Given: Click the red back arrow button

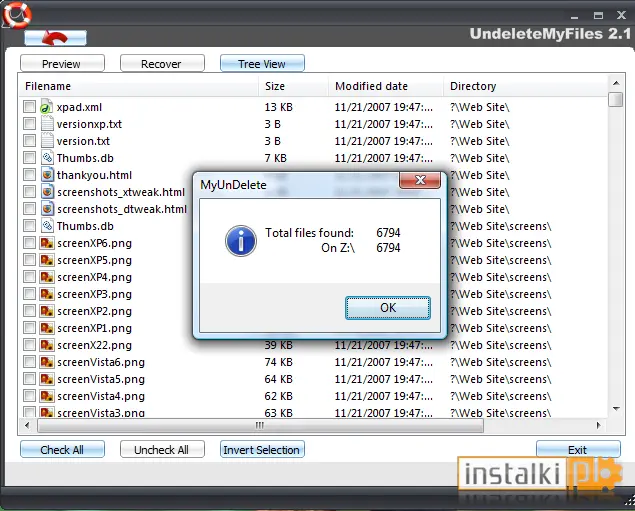Looking at the screenshot, I should click(x=55, y=38).
